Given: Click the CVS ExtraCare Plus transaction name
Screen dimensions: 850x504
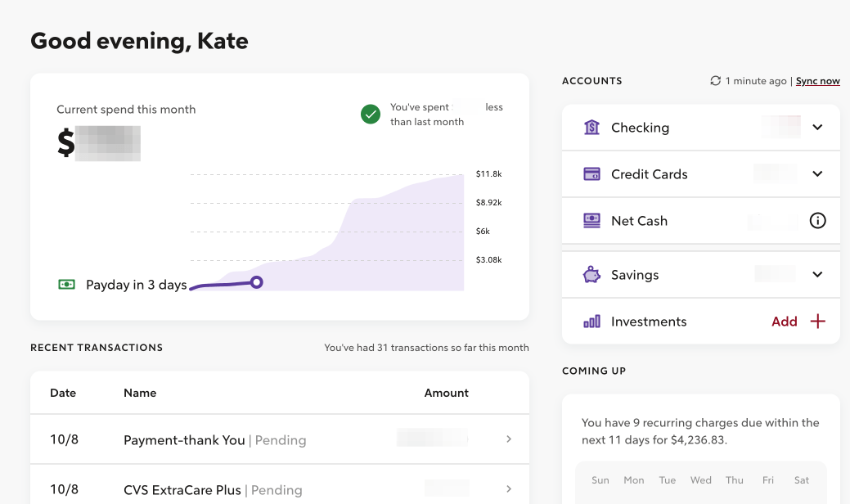Looking at the screenshot, I should (182, 490).
